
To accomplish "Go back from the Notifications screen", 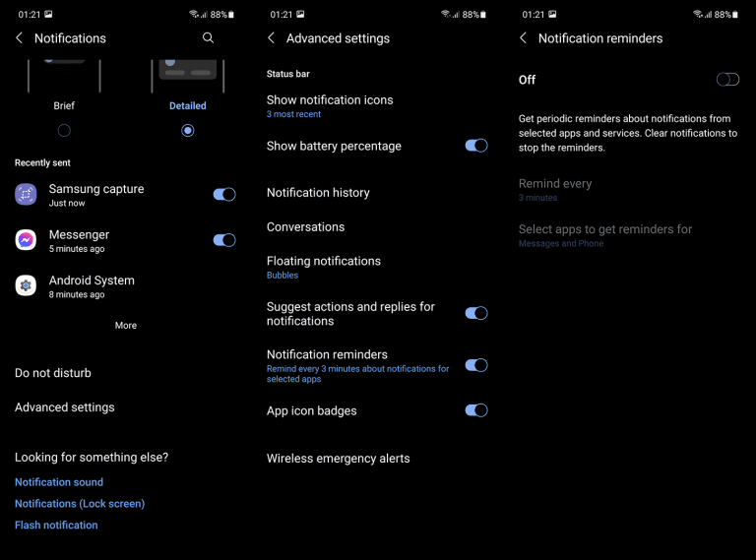I will point(20,37).
